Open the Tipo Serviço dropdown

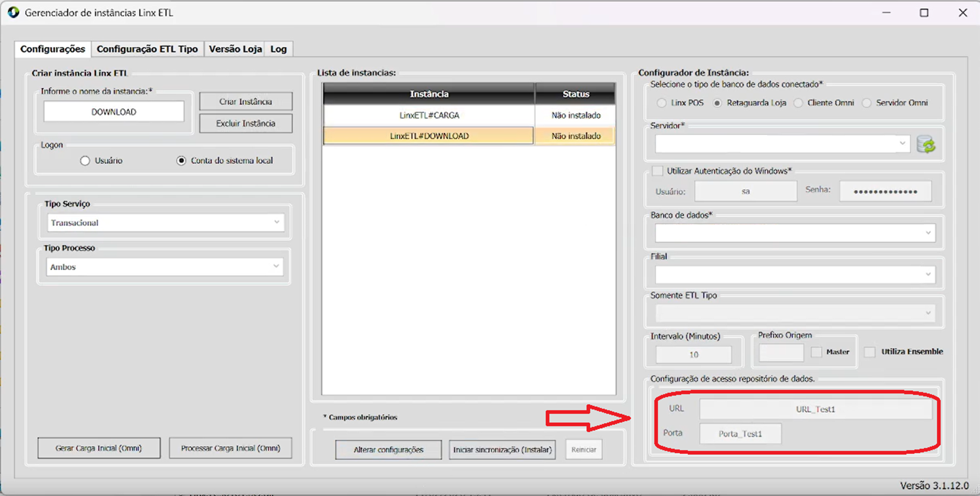[165, 222]
